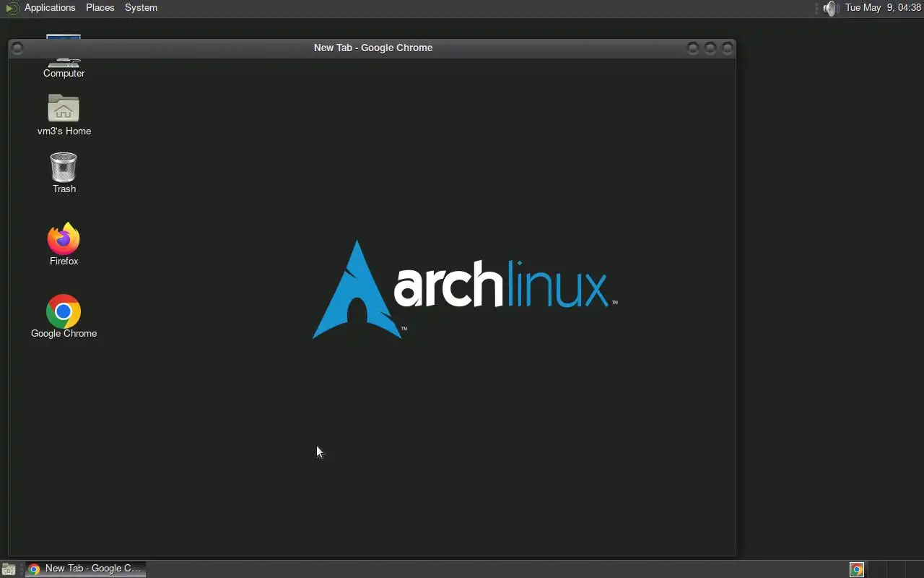Open the volume speaker icon in panel

pyautogui.click(x=830, y=8)
